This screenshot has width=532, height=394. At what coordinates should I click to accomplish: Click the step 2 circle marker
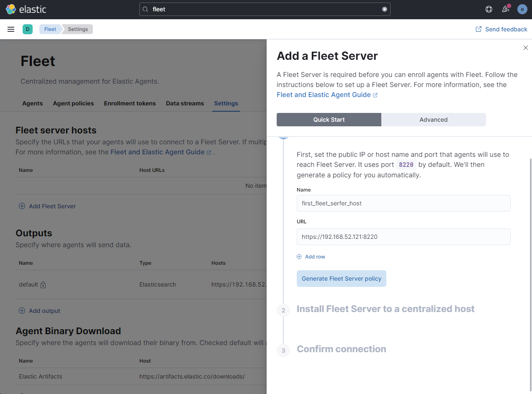[283, 310]
